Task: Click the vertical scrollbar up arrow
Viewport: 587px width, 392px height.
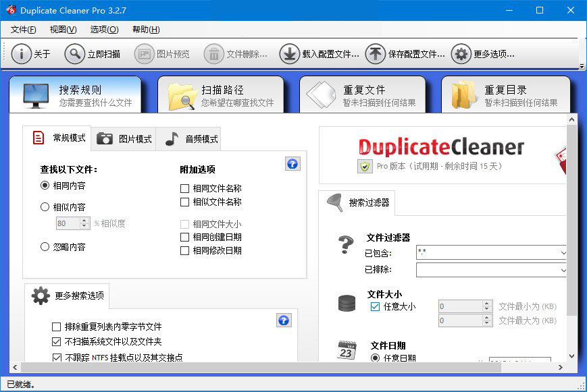Action: click(571, 119)
